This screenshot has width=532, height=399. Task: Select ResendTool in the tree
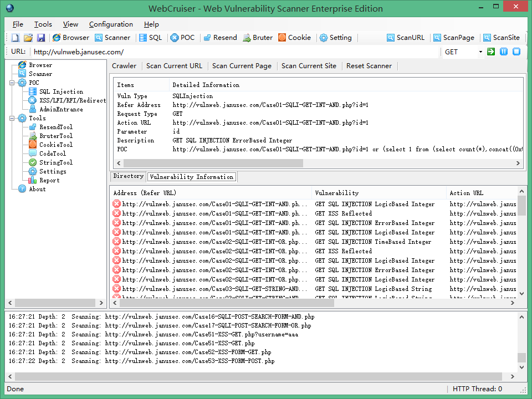pos(56,127)
